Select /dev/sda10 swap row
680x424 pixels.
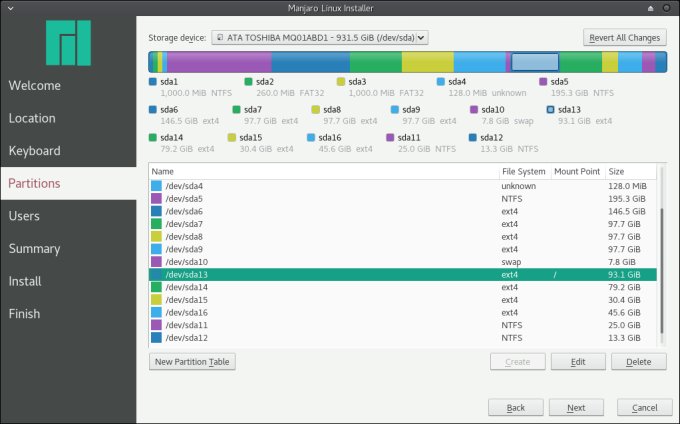pyautogui.click(x=402, y=262)
